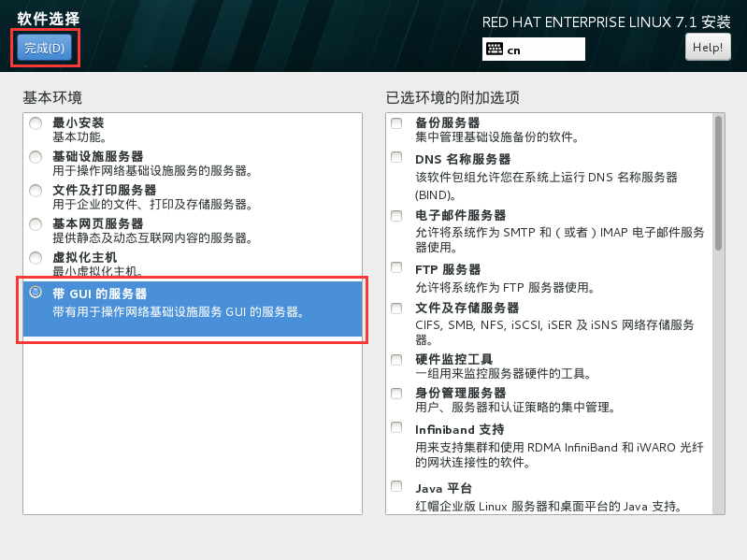Click the keyboard layout icon next to cn
747x560 pixels.
pyautogui.click(x=495, y=50)
